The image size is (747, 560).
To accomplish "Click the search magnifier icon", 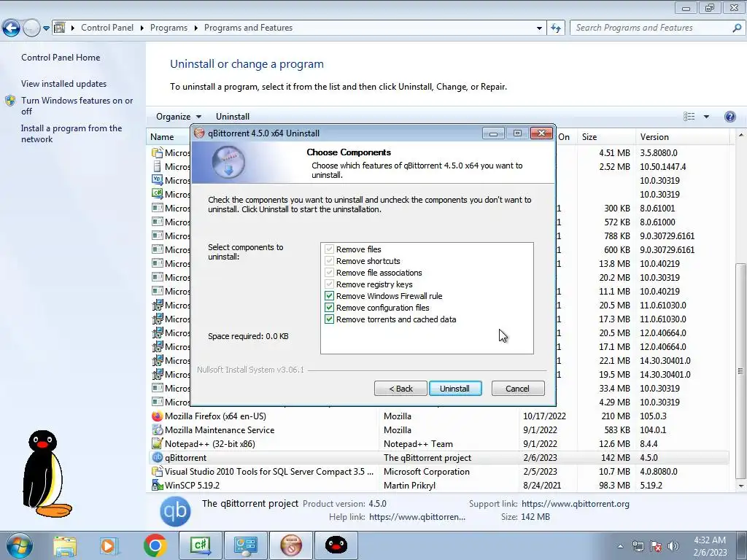I will [x=737, y=28].
